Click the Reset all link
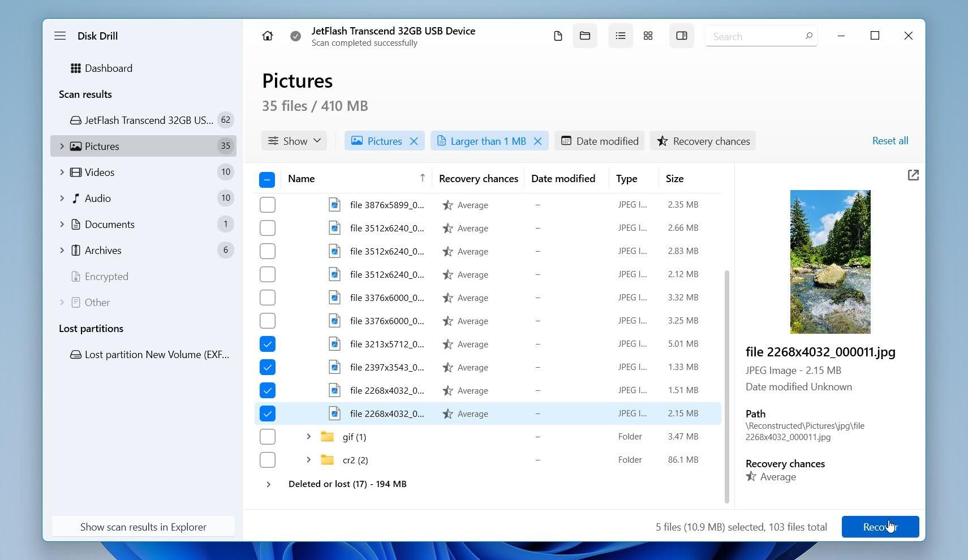 tap(890, 141)
